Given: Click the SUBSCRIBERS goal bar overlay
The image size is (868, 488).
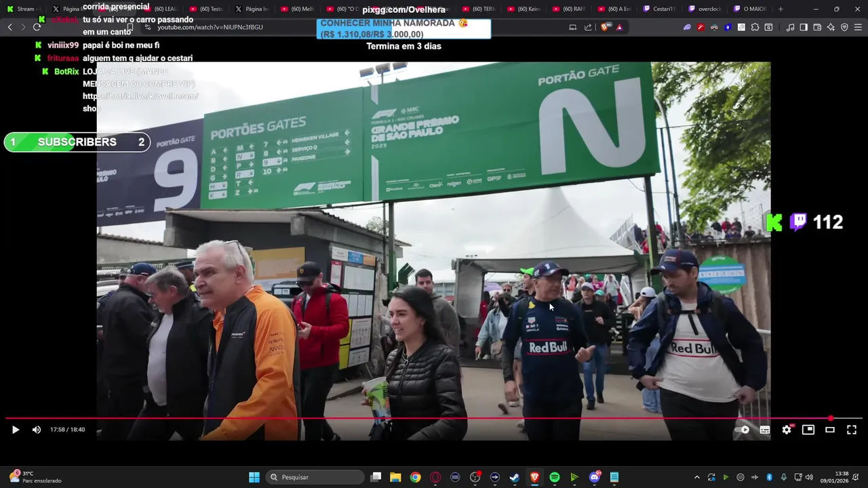Looking at the screenshot, I should [x=77, y=142].
